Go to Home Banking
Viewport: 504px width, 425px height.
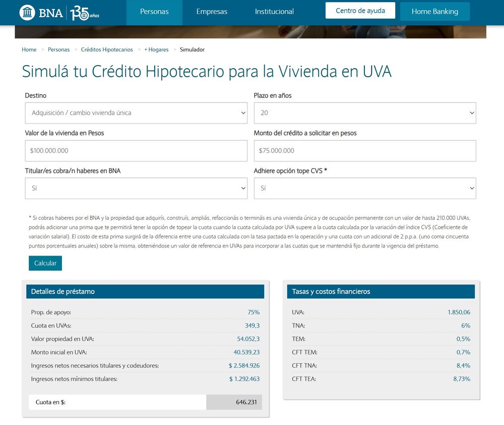point(435,12)
